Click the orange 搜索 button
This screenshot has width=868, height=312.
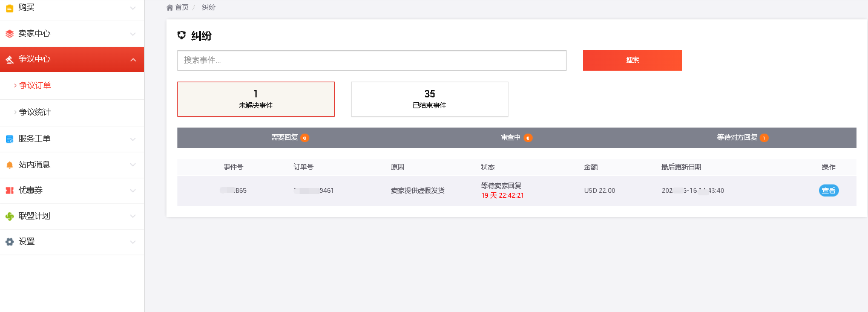pyautogui.click(x=633, y=60)
